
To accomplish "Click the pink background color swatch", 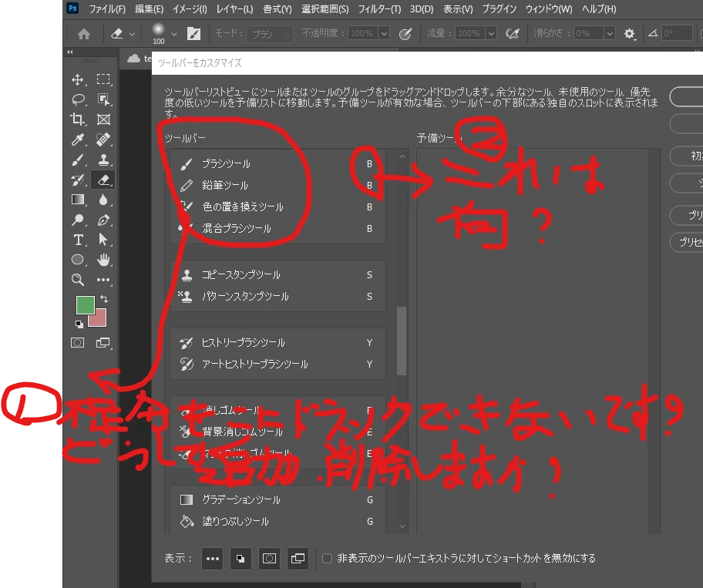I will [x=99, y=320].
